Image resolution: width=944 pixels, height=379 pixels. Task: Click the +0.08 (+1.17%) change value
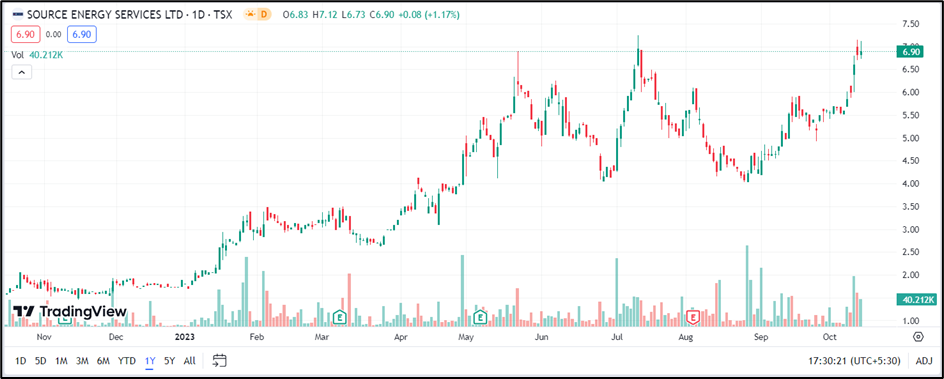pyautogui.click(x=430, y=15)
